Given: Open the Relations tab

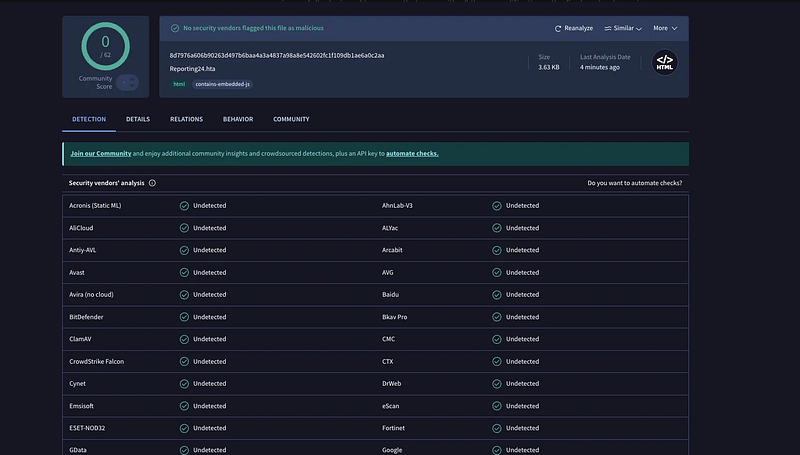Looking at the screenshot, I should tap(186, 119).
